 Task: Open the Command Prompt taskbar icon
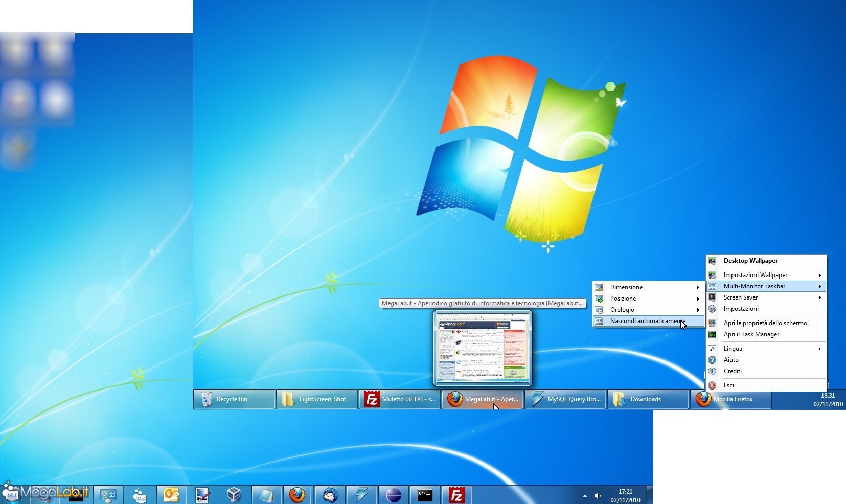click(425, 495)
